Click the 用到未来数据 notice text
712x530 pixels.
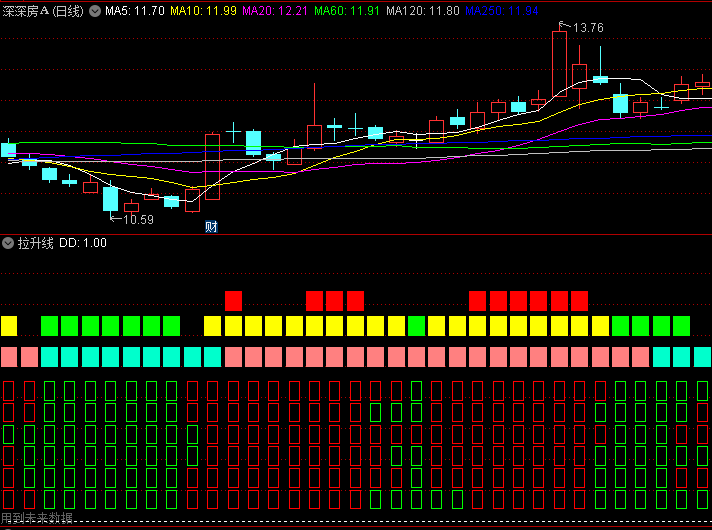37,518
